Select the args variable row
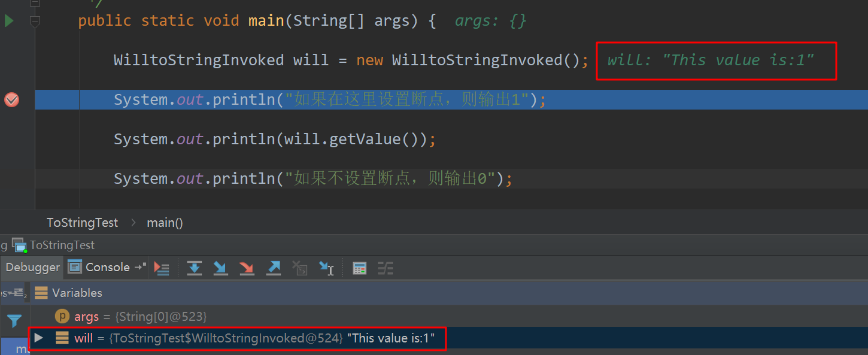The image size is (868, 355). (x=449, y=316)
